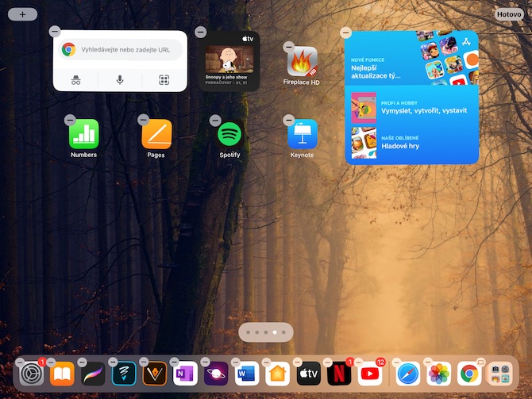Open Photos in the dock
532x399 pixels.
(x=438, y=374)
